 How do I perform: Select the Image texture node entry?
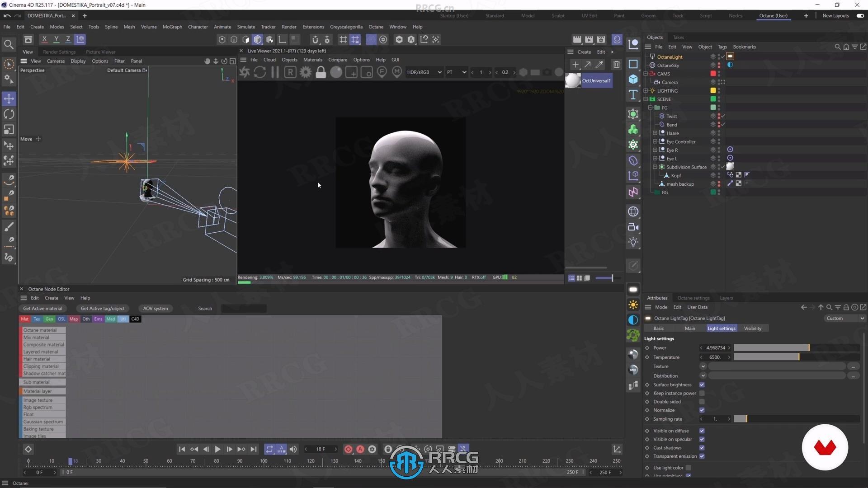tap(43, 400)
